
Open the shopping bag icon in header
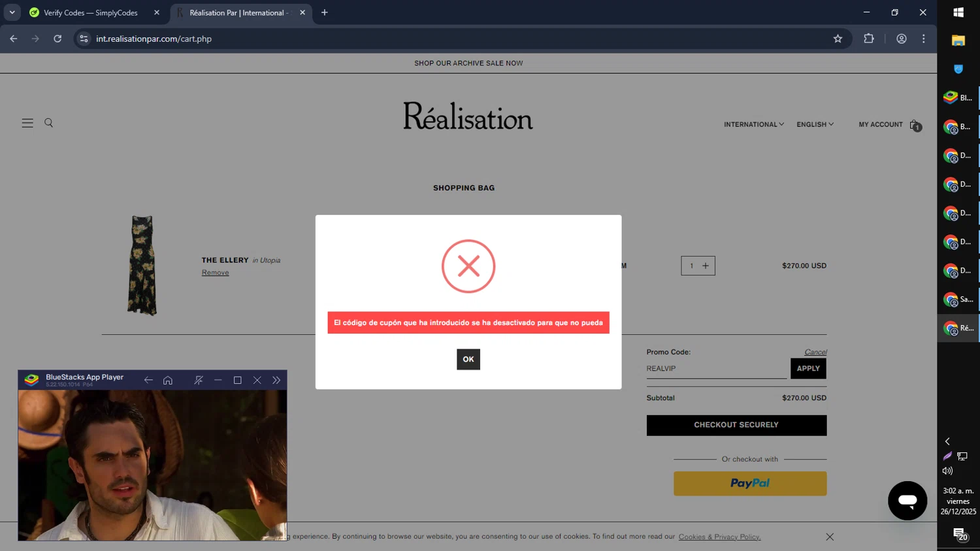pos(915,125)
